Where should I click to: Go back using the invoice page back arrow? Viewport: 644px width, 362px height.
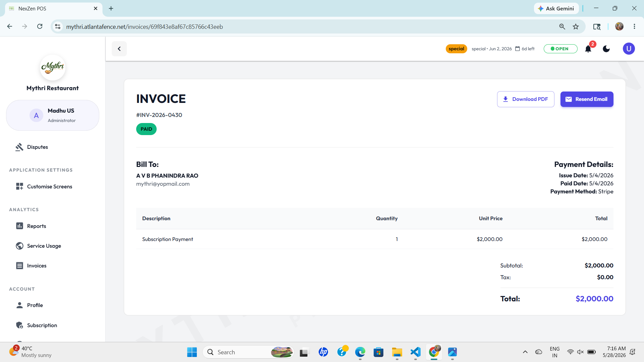tap(119, 49)
